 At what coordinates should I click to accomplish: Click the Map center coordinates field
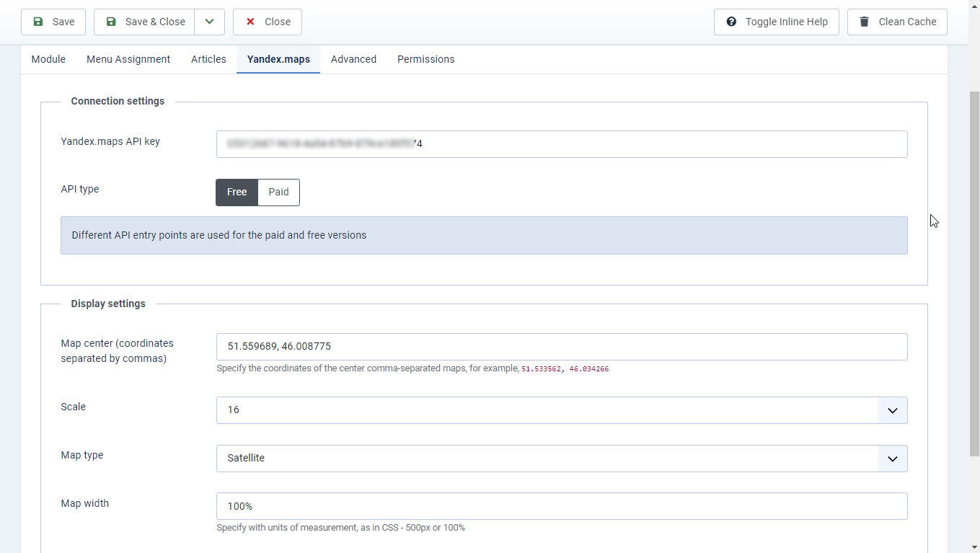tap(562, 347)
